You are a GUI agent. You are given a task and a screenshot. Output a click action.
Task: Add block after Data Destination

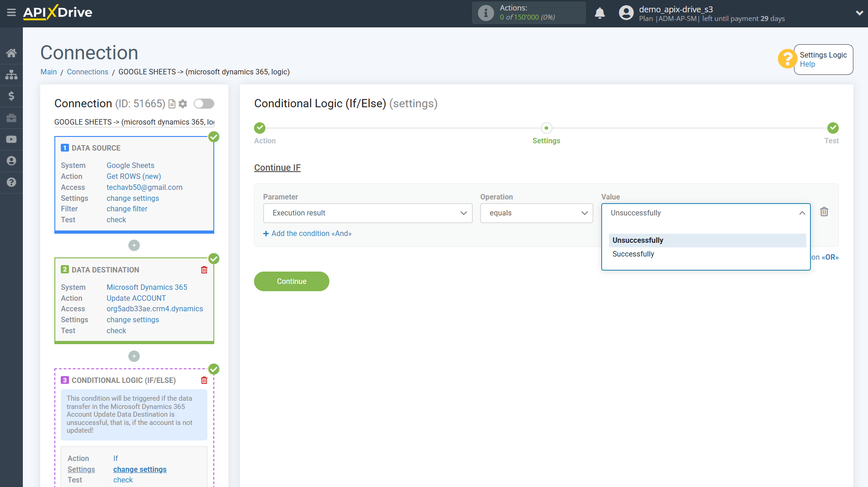tap(134, 356)
